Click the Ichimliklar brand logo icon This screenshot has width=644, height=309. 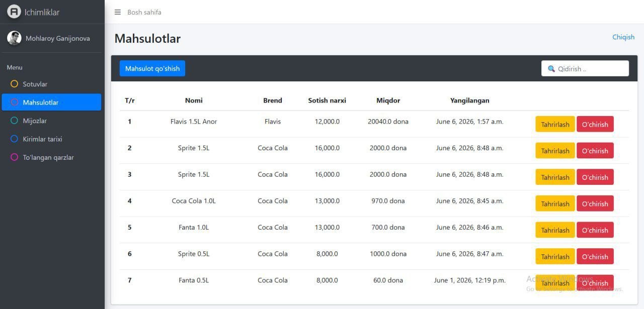coord(14,12)
